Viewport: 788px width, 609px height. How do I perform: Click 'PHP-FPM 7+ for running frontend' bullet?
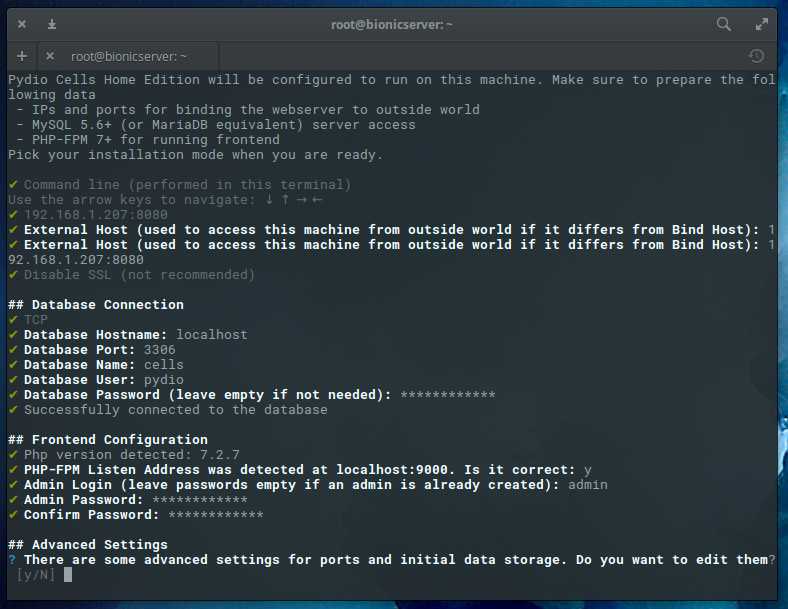click(x=148, y=140)
